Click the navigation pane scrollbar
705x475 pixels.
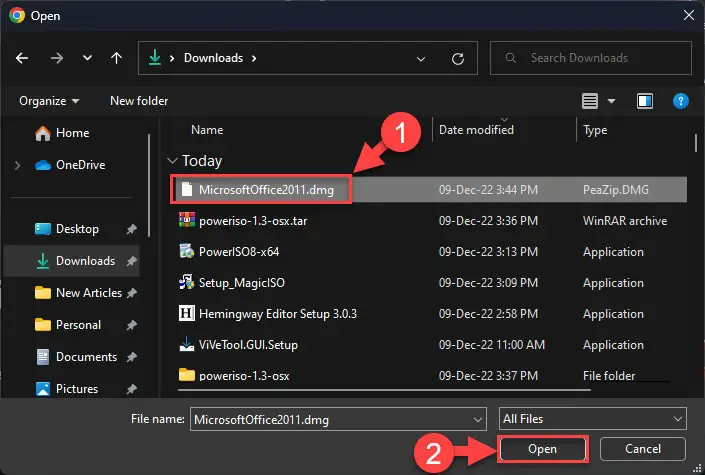point(149,185)
